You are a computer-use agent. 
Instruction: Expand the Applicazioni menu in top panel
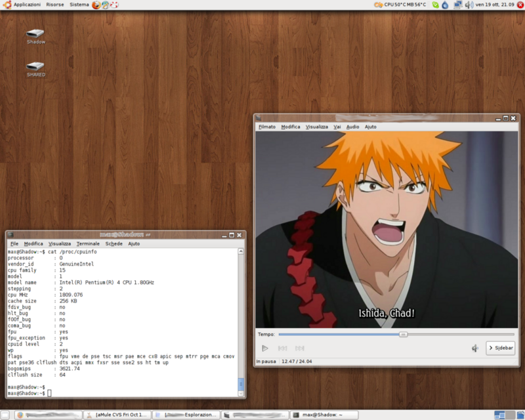click(x=26, y=5)
